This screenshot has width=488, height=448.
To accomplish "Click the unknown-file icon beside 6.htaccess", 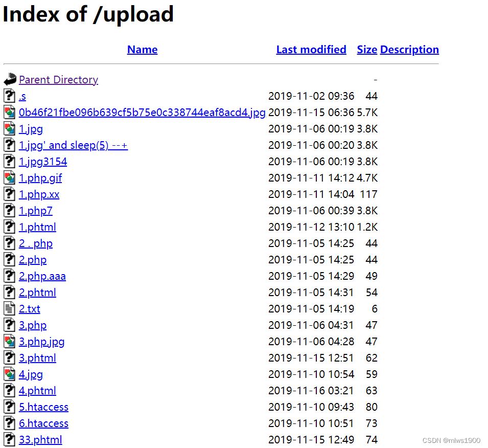I will 9,423.
